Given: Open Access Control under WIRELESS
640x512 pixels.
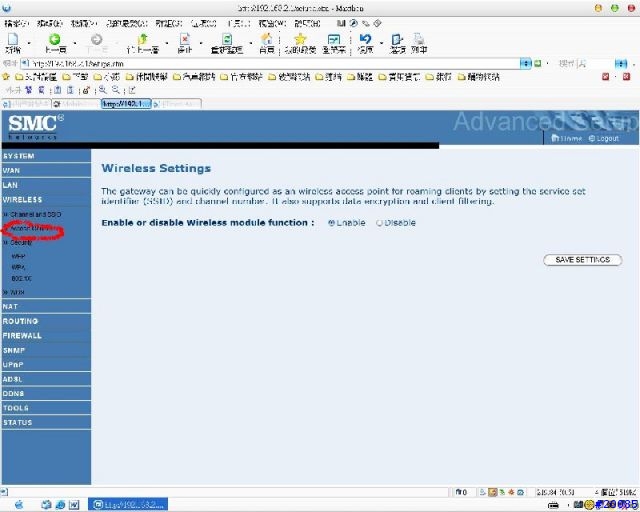Looking at the screenshot, I should pos(32,229).
